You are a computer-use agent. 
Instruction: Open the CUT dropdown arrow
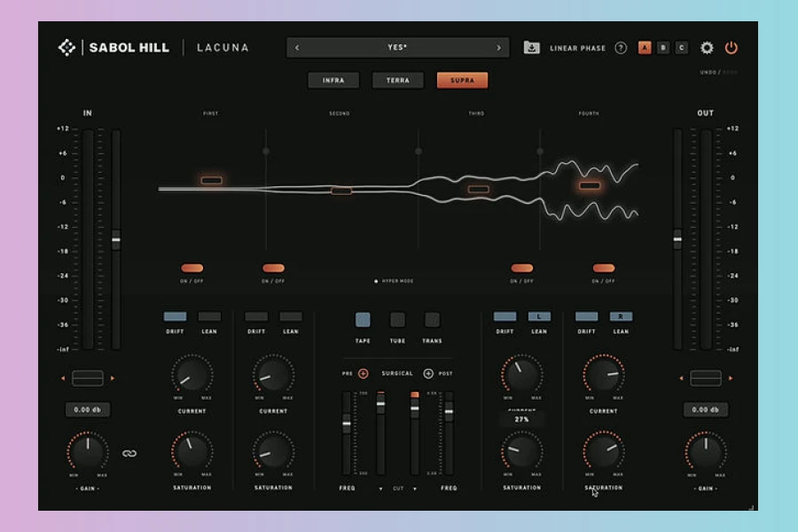point(415,489)
